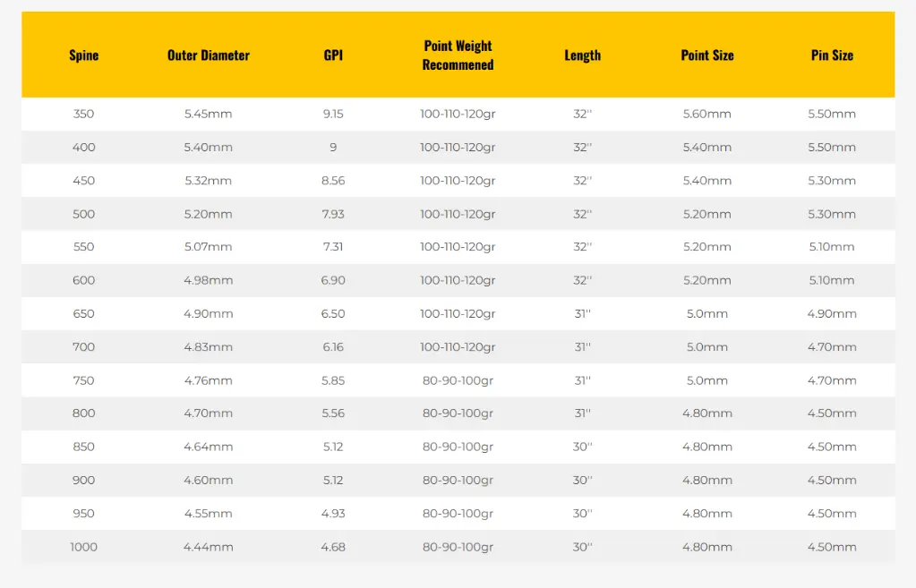Image resolution: width=916 pixels, height=588 pixels.
Task: Click the 4.68 GPI value
Action: (333, 547)
